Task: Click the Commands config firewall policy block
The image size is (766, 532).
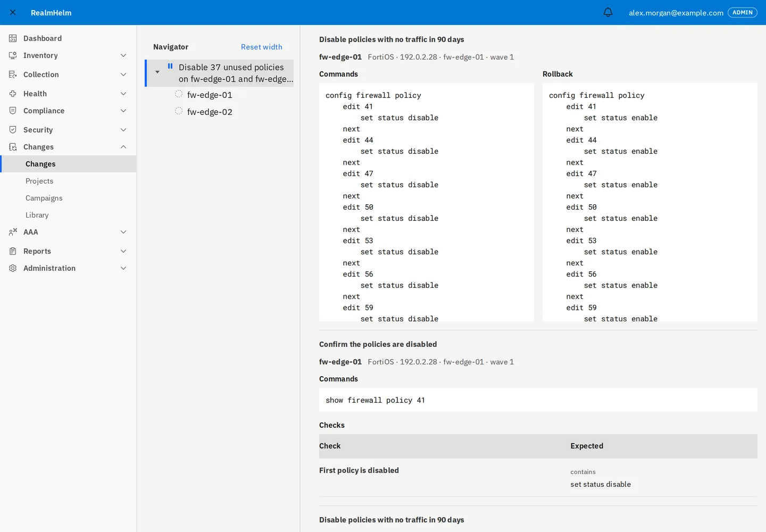Action: 427,202
